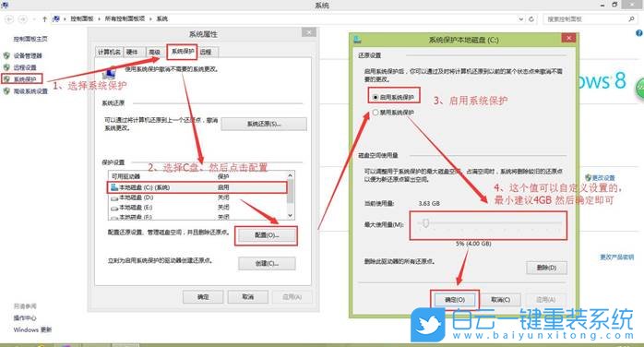This screenshot has height=347, width=644.
Task: Click the system icon in the window title bar
Action: click(x=5, y=5)
